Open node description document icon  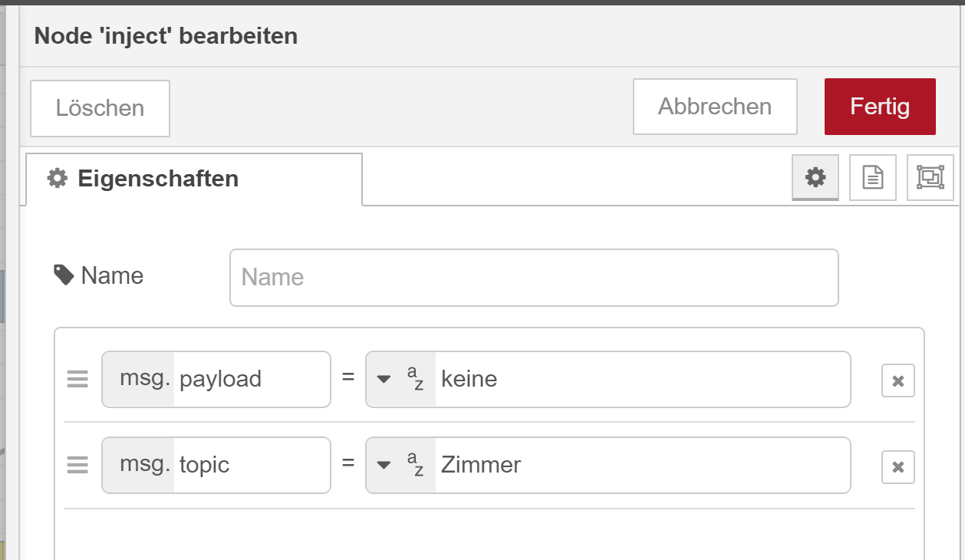tap(873, 178)
